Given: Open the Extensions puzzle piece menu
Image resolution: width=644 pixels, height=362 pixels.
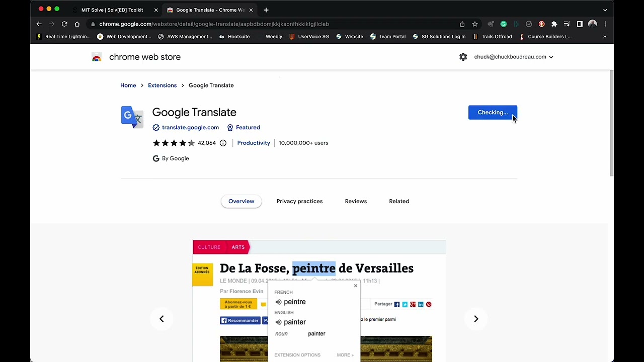Looking at the screenshot, I should click(554, 24).
